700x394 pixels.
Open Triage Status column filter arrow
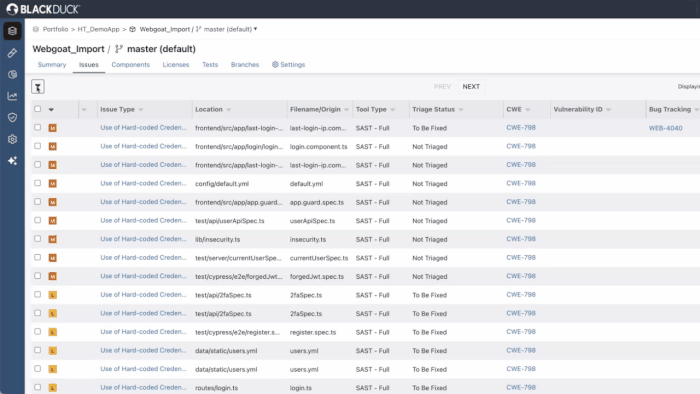tap(461, 109)
